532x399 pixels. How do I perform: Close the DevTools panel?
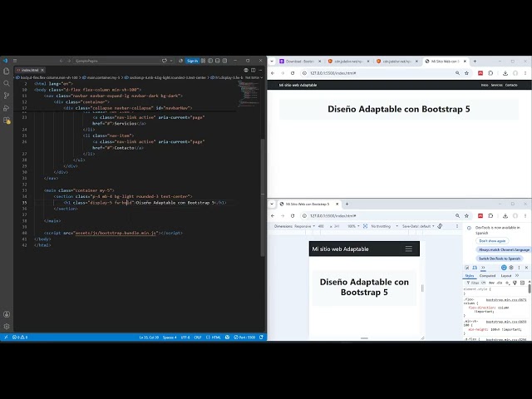tap(526, 268)
